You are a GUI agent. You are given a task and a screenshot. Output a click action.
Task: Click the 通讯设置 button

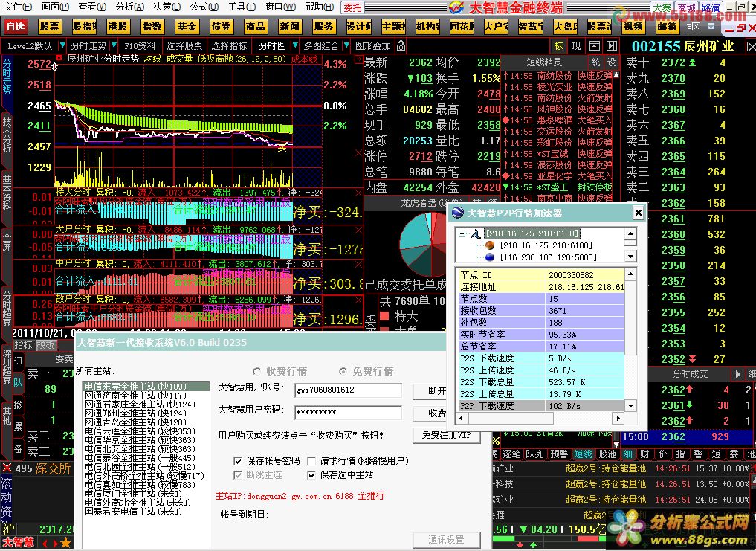pos(447,540)
